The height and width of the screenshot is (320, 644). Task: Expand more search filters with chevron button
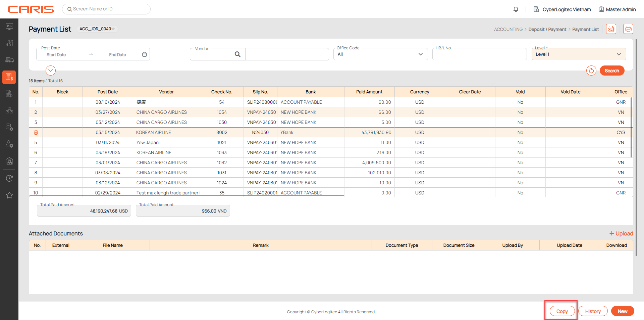(51, 71)
